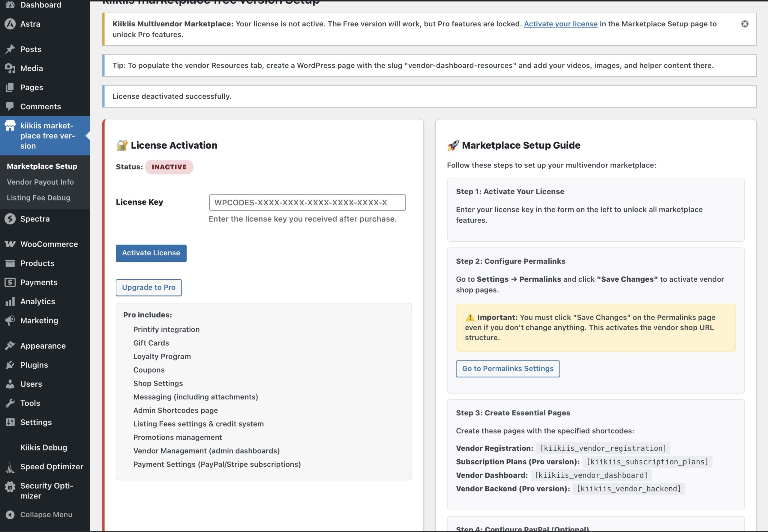Click the Plugins plug icon
Image resolution: width=768 pixels, height=532 pixels.
pyautogui.click(x=10, y=365)
